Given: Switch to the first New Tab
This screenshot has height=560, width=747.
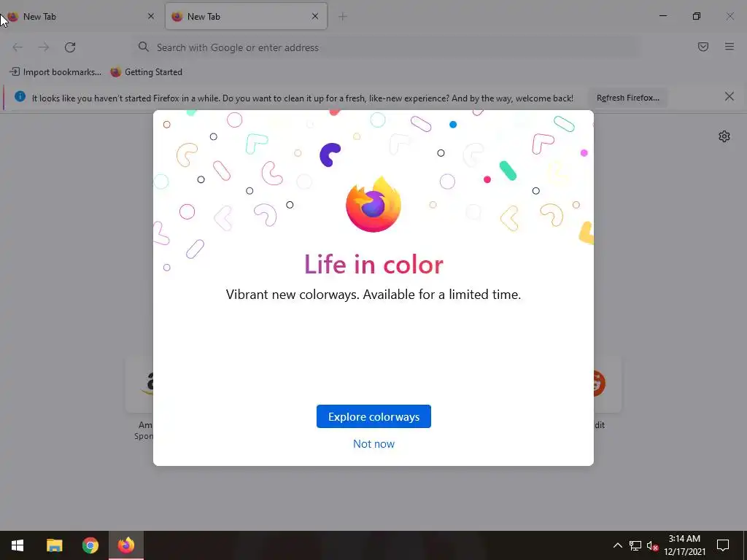Looking at the screenshot, I should [81, 16].
